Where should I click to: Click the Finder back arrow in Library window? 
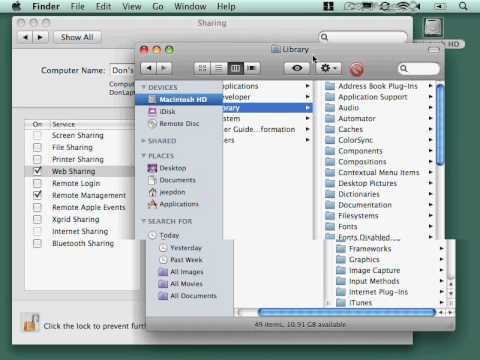(149, 68)
